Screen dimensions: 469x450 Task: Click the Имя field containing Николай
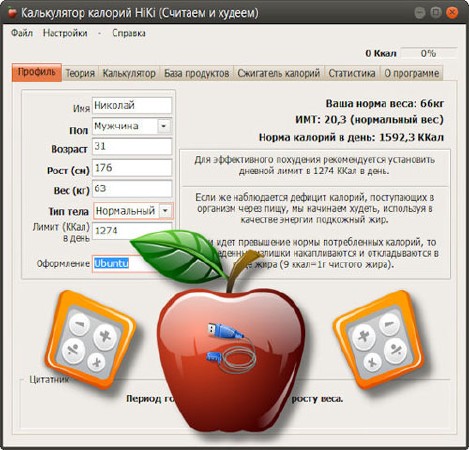pos(132,105)
